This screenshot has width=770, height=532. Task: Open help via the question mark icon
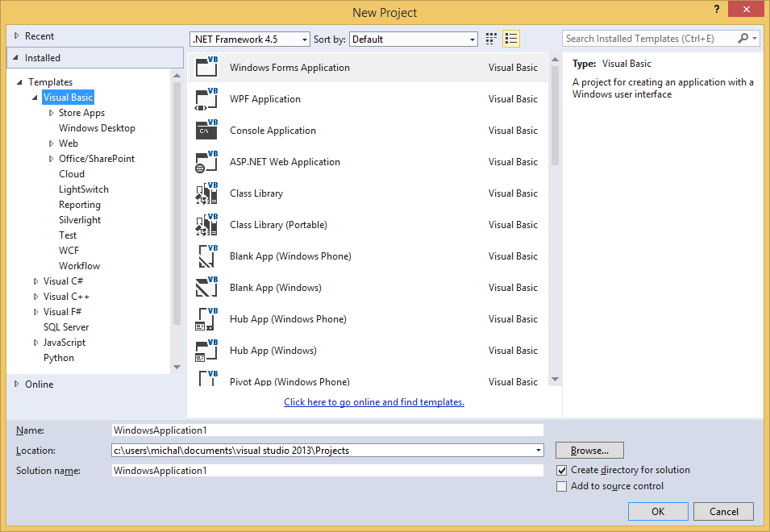[717, 10]
